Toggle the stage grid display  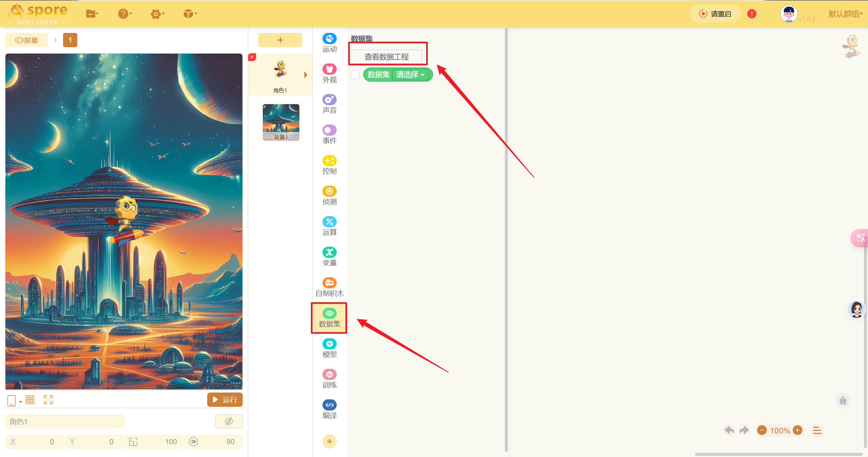[x=30, y=400]
